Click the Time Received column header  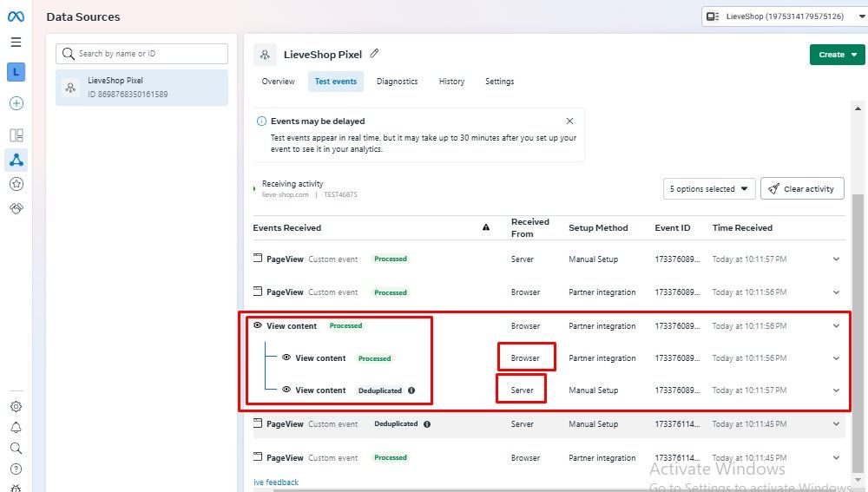click(742, 228)
